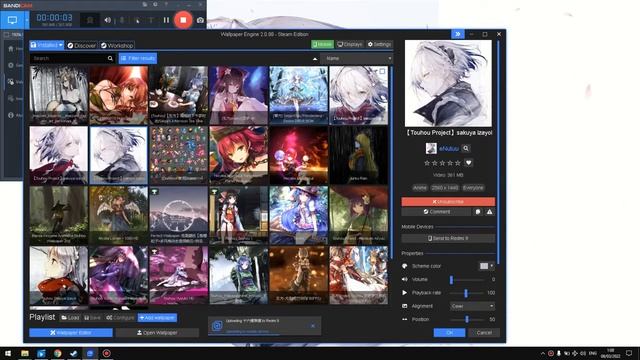640x360 pixels.
Task: Open the Alignment Cover dropdown
Action: click(472, 306)
